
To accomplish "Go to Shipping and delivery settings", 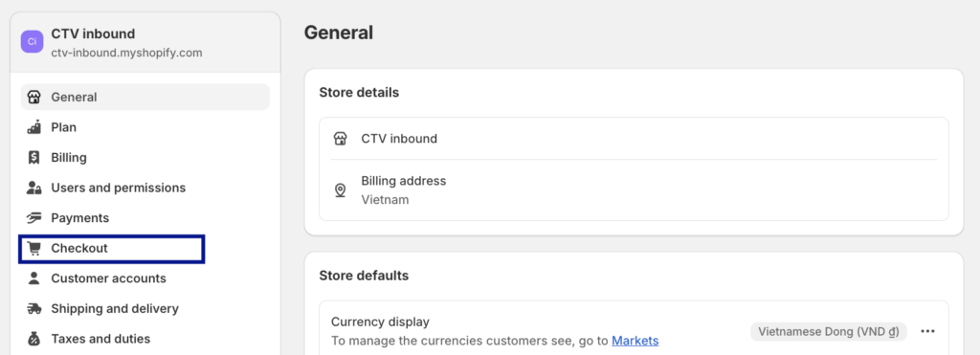I will click(x=145, y=309).
